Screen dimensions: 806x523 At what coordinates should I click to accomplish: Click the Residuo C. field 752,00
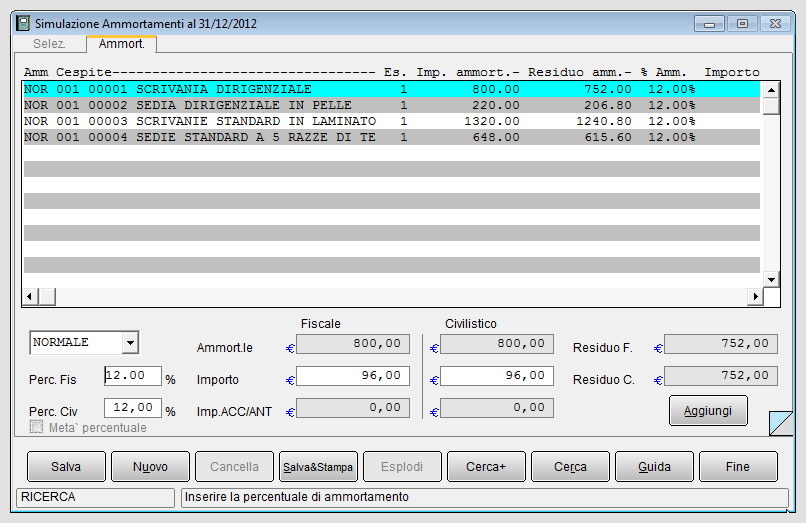(x=721, y=375)
